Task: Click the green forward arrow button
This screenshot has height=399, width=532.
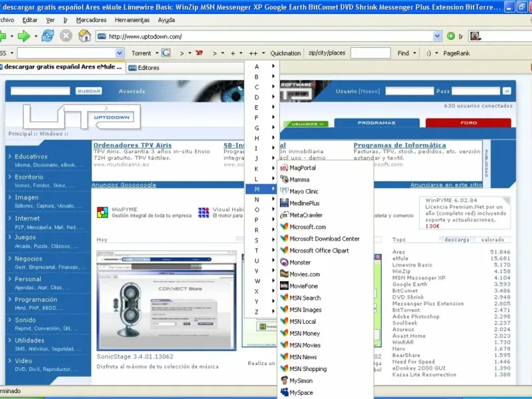Action: coord(24,36)
